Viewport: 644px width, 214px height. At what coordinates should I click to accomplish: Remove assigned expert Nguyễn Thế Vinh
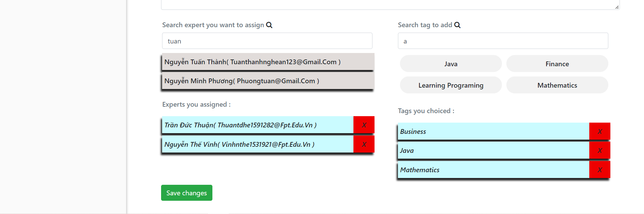point(364,144)
